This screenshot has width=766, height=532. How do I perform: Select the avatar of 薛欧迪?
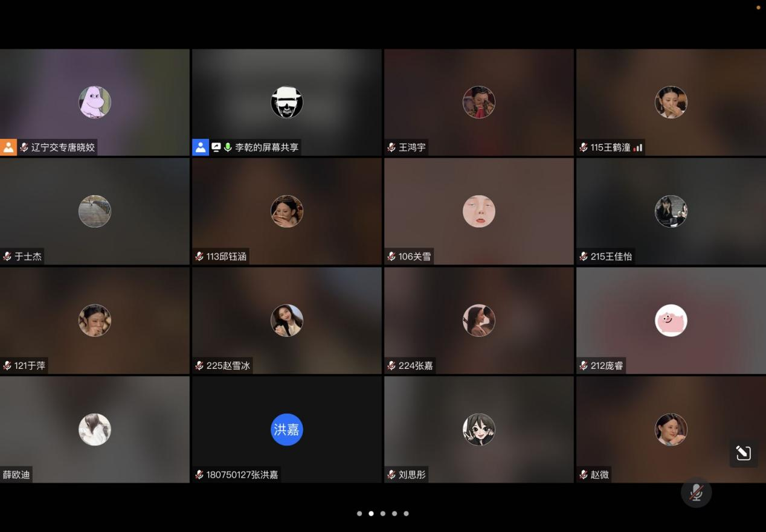(95, 430)
